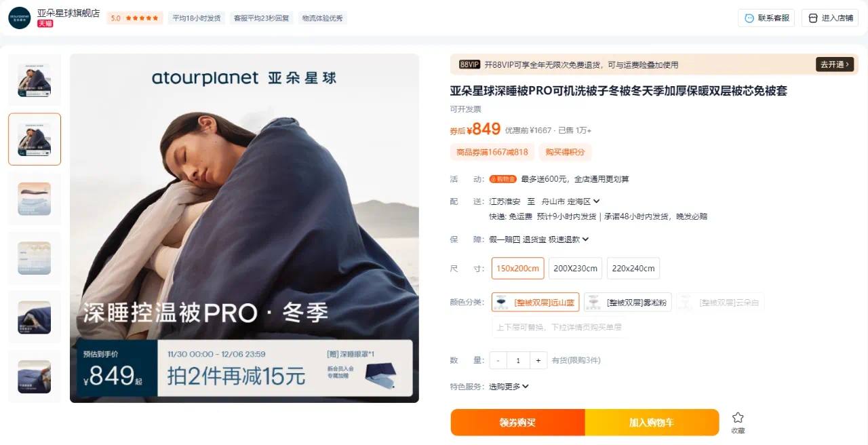Select the 远山蓝 dark blue color swatch
Image resolution: width=868 pixels, height=445 pixels.
(535, 302)
